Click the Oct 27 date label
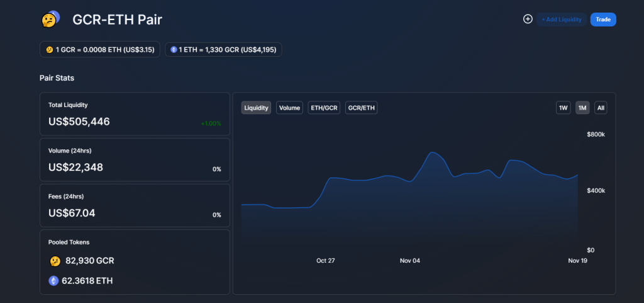 (x=326, y=261)
